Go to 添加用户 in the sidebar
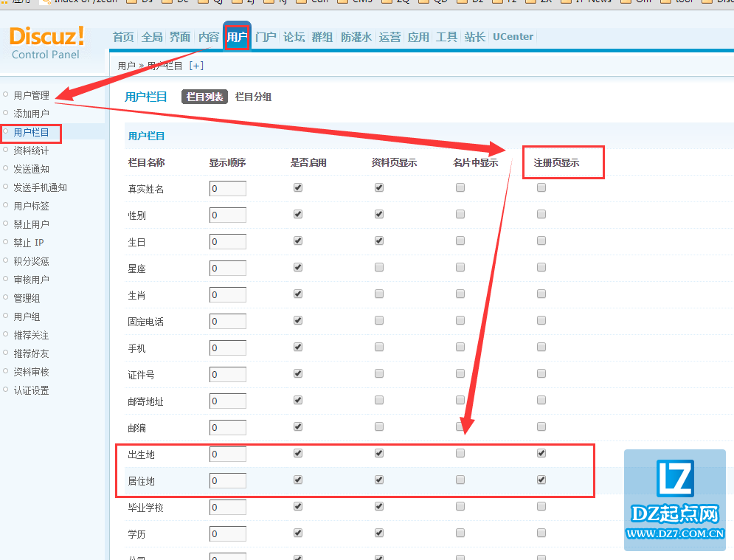734x560 pixels. point(31,114)
